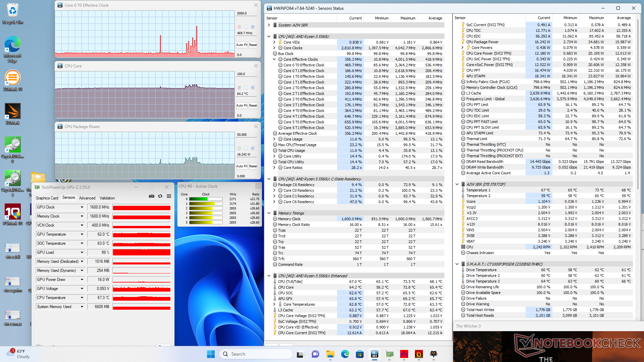Take a GPU-Z screenshot with the camera icon

(x=152, y=196)
